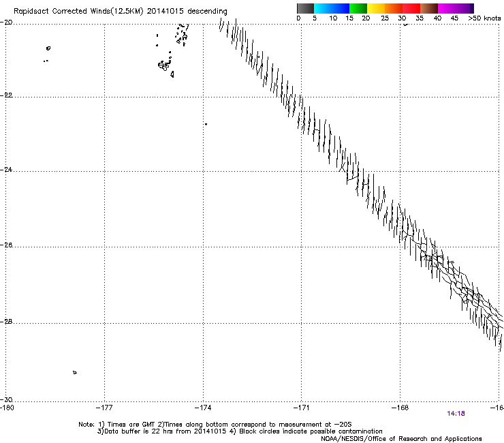The height and width of the screenshot is (443, 504).
Task: Click the note line starting 'Note: 1) Times are GMT'
Action: coord(215,425)
